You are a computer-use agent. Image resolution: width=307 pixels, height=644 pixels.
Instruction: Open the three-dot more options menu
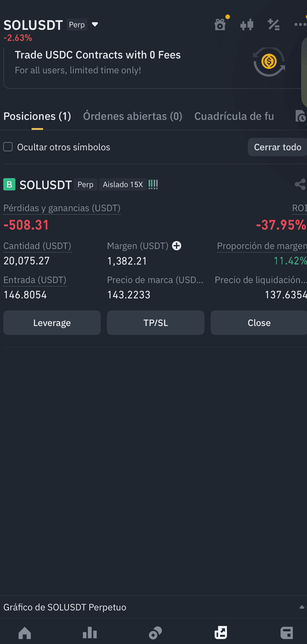pos(300,25)
